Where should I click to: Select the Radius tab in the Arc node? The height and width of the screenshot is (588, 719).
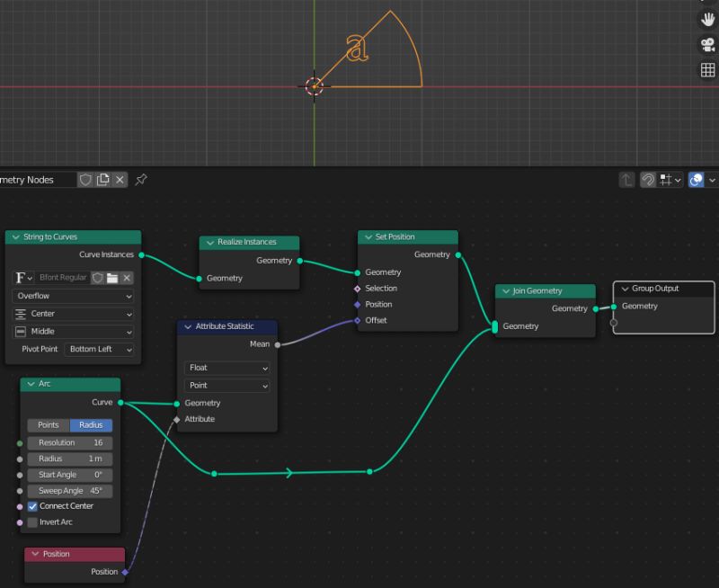pos(90,425)
